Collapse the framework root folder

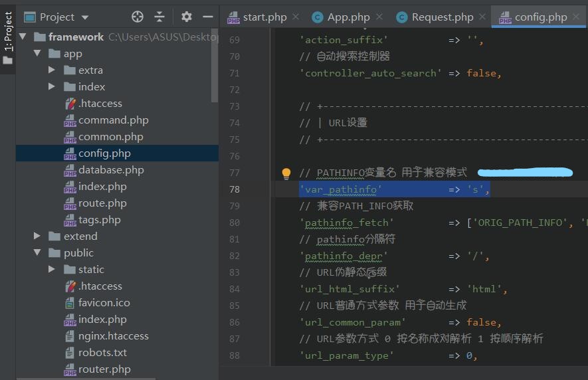point(23,37)
